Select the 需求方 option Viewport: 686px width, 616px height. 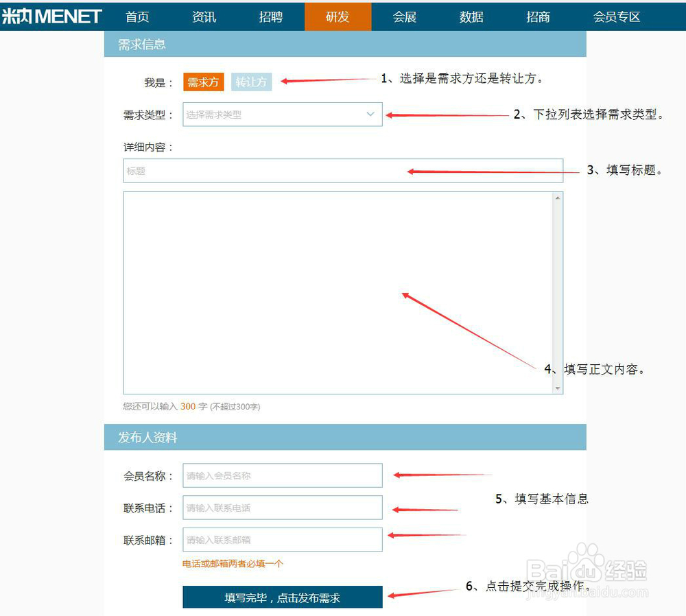point(203,81)
